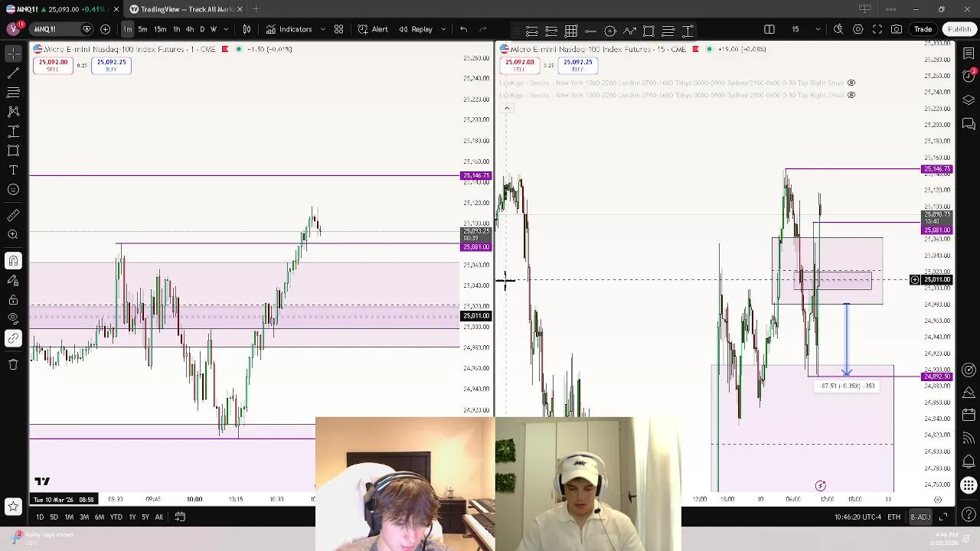Toggle hide all drawings eye icon
This screenshot has height=551, width=980.
pyautogui.click(x=13, y=318)
